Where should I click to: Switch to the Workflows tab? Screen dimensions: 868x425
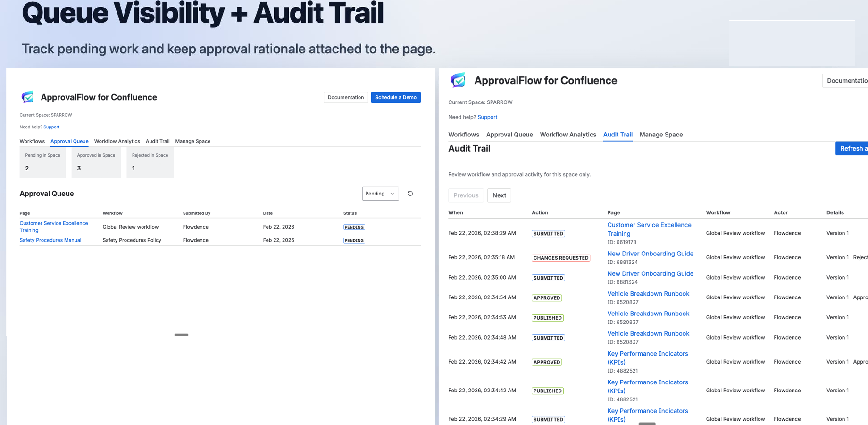point(32,141)
